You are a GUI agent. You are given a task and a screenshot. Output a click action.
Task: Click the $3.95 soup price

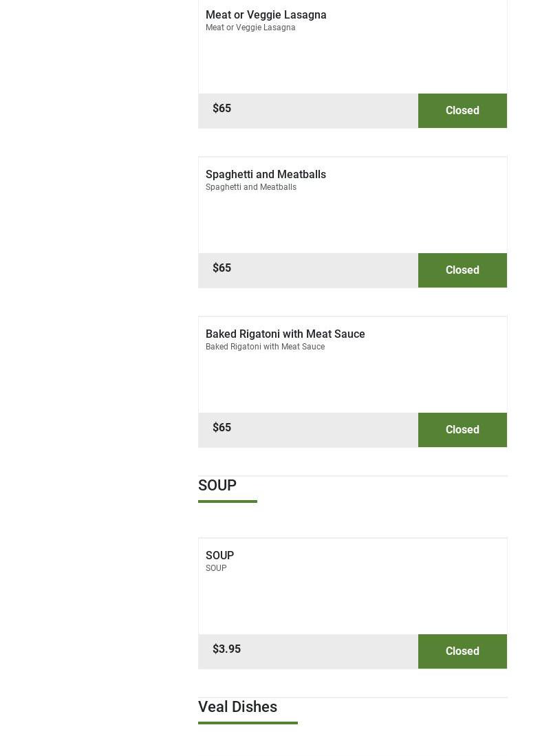click(x=226, y=649)
